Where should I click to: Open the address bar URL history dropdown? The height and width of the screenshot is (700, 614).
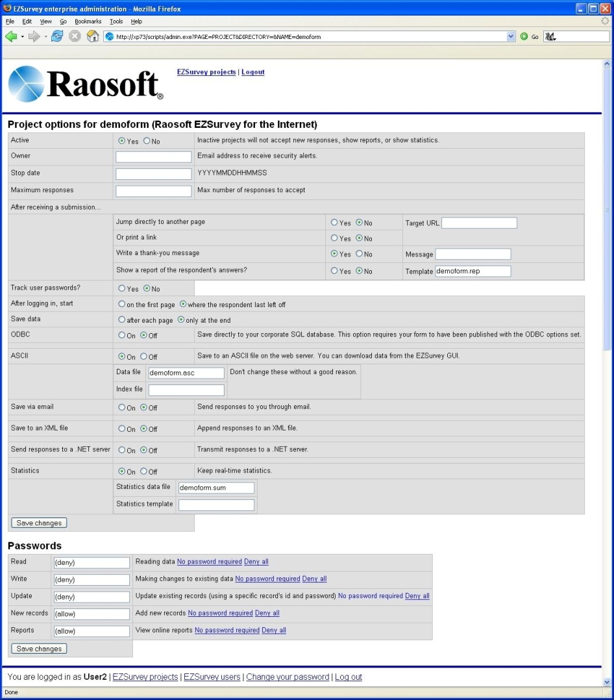pyautogui.click(x=511, y=36)
